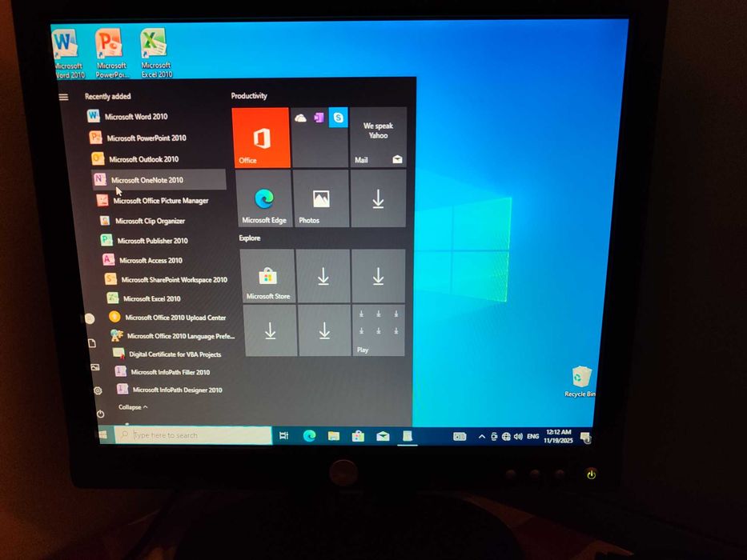Open Microsoft SharePoint Workspace 2010
The height and width of the screenshot is (560, 747).
(x=168, y=279)
